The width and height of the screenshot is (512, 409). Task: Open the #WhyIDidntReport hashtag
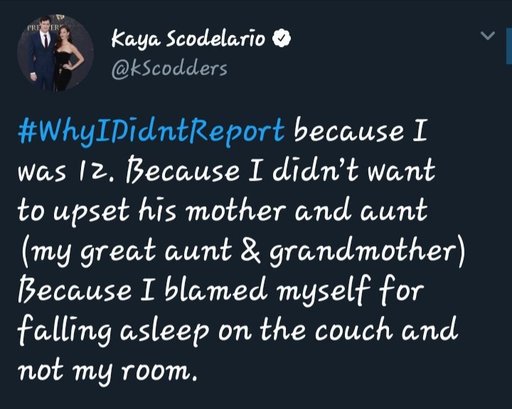[x=152, y=132]
